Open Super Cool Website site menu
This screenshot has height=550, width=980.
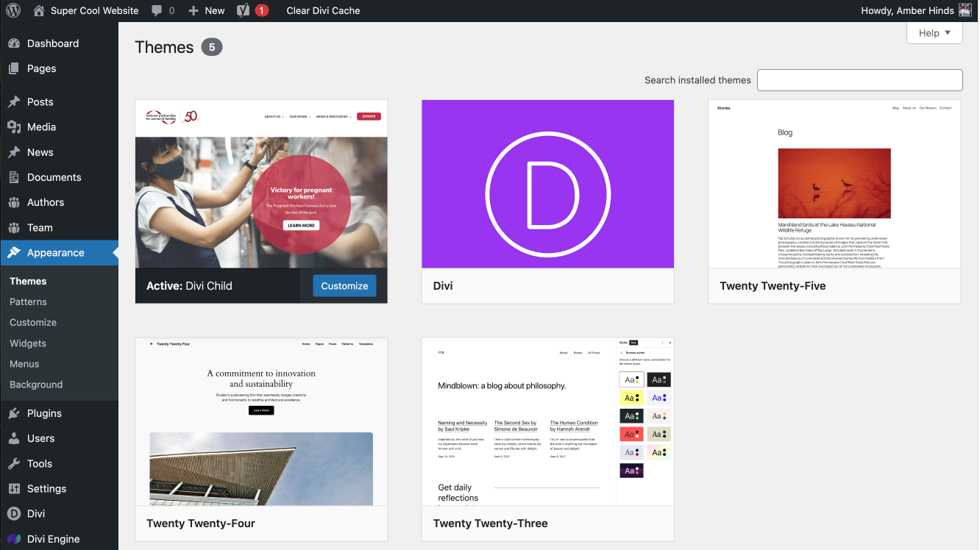point(85,10)
